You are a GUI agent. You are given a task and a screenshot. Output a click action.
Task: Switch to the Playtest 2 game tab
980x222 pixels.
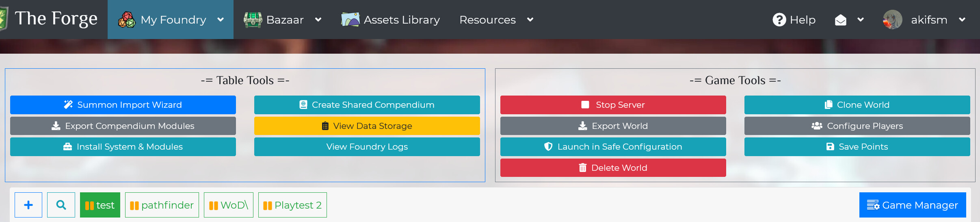pyautogui.click(x=292, y=205)
